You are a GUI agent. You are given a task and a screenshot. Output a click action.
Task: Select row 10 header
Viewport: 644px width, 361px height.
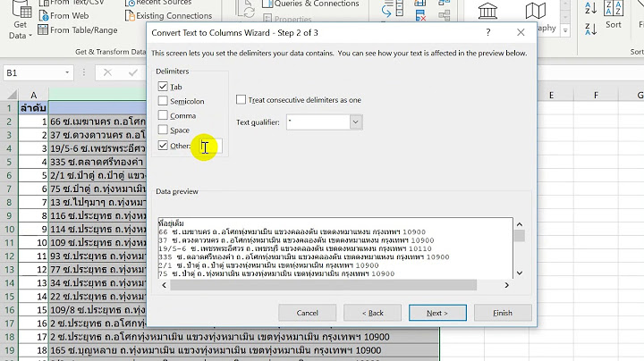[9, 229]
